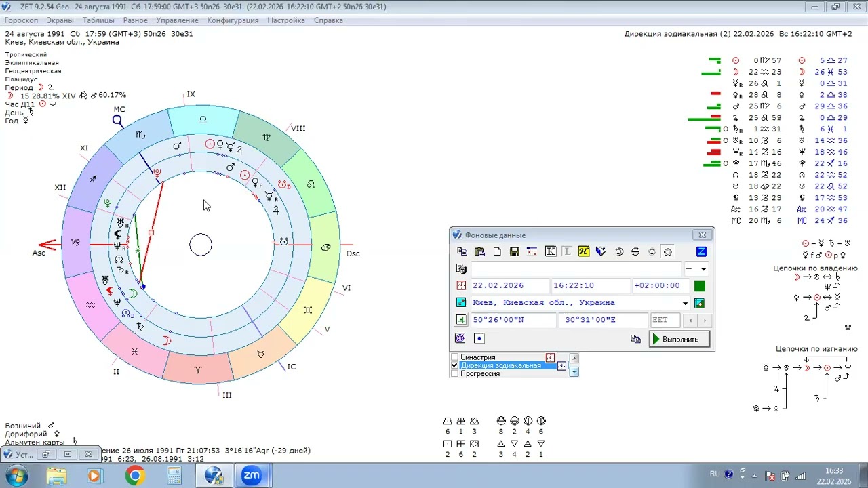Click the yellow H icon

pos(583,251)
